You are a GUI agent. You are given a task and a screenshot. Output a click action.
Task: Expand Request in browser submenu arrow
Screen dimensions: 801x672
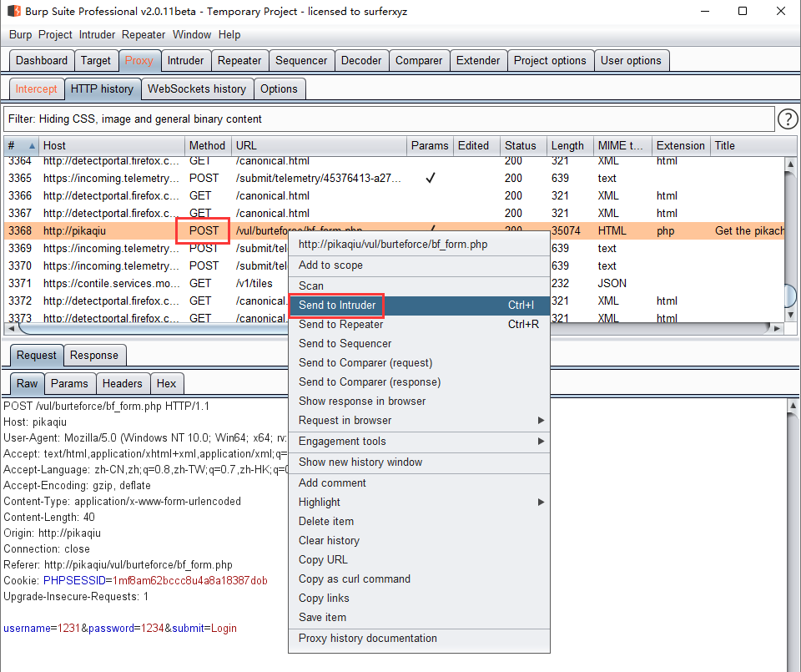point(541,421)
